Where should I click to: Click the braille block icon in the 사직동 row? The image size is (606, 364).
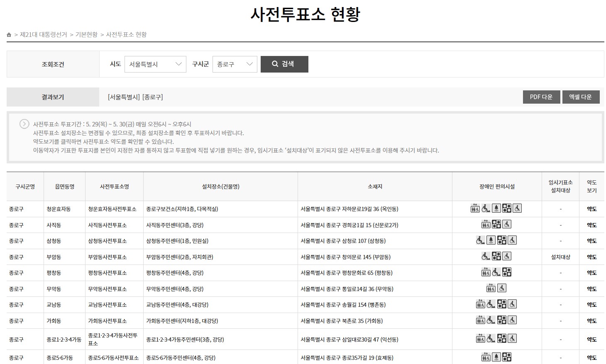point(496,224)
